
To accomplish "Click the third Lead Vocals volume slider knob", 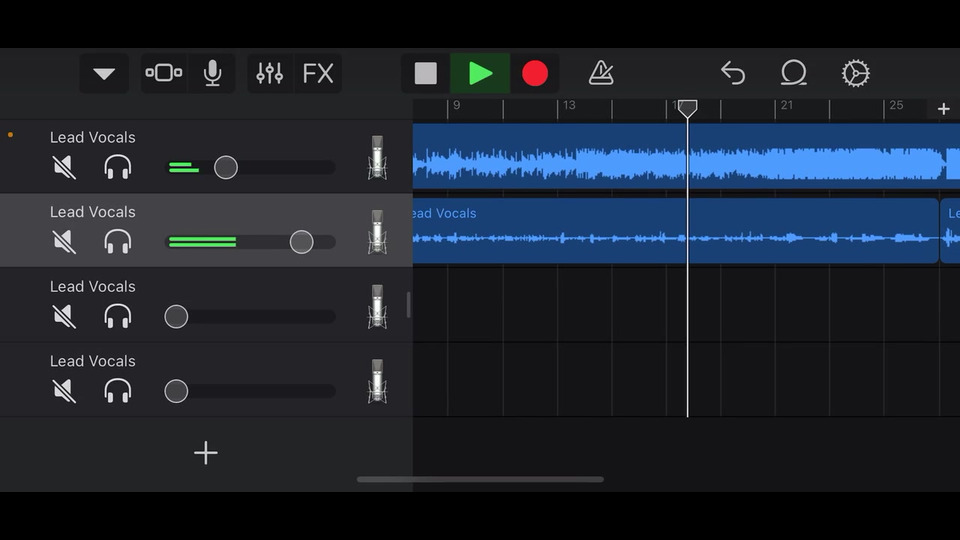I will coord(176,317).
